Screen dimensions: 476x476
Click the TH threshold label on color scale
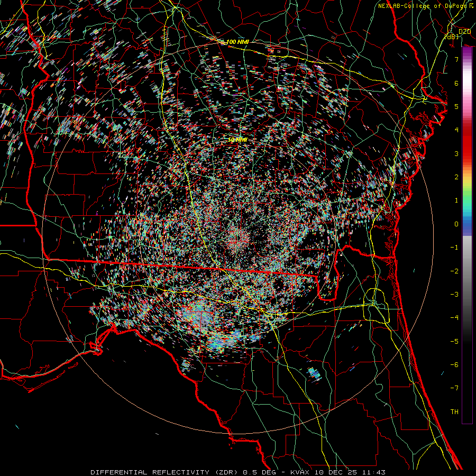[454, 412]
